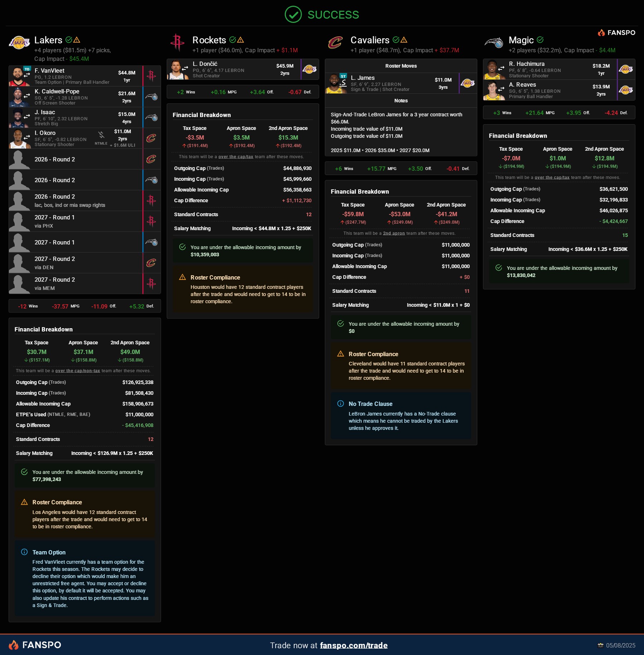This screenshot has height=655, width=644.
Task: Click Rockets Allowable Incoming Cap $56,358,663
Action: (x=297, y=190)
